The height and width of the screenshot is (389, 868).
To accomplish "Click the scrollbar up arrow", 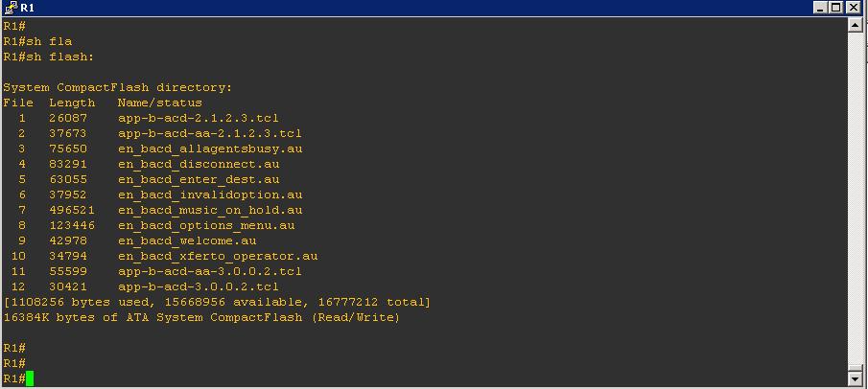I will 855,25.
